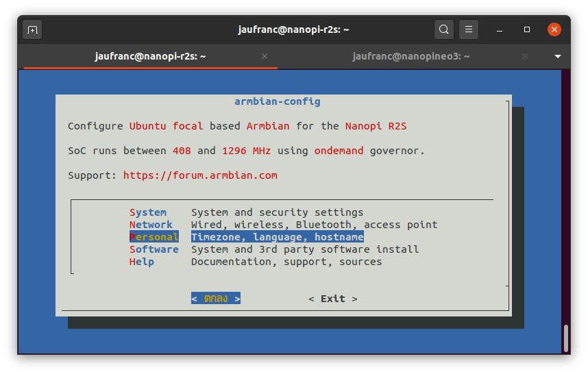This screenshot has height=374, width=588.
Task: Click the 'Ubuntu focal' text
Action: click(166, 126)
